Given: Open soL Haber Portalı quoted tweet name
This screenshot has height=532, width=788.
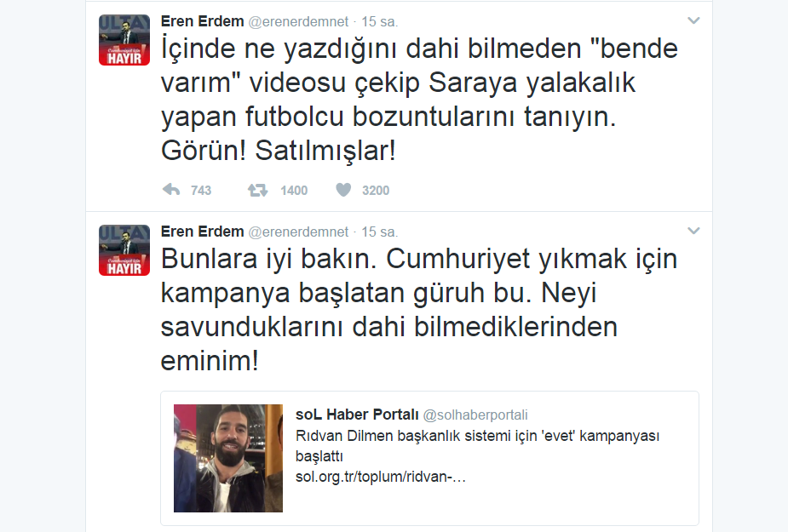Looking at the screenshot, I should click(x=357, y=415).
